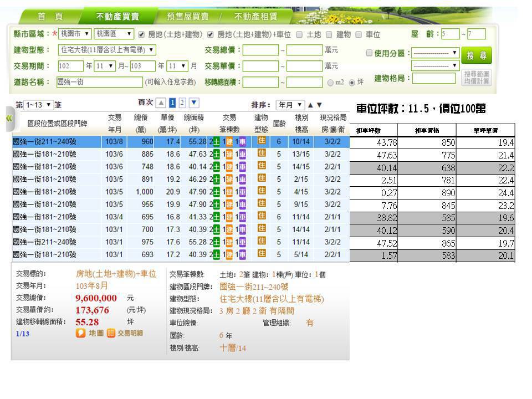Open the 桃園市 county dropdown
This screenshot has width=532, height=399.
(76, 34)
